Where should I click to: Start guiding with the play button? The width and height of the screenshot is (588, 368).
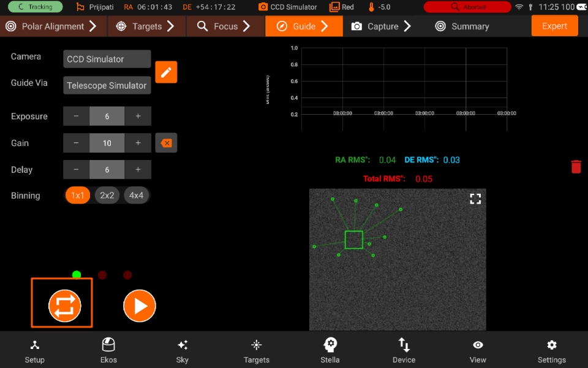tap(140, 305)
